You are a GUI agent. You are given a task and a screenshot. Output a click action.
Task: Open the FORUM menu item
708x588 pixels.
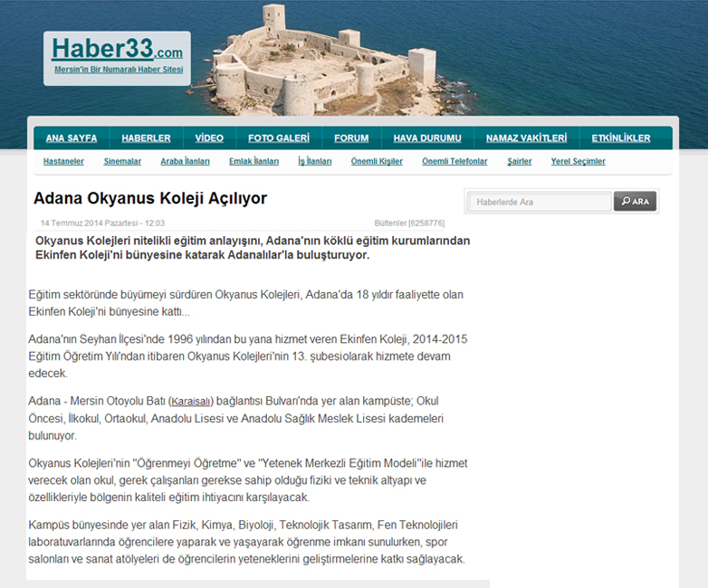351,138
